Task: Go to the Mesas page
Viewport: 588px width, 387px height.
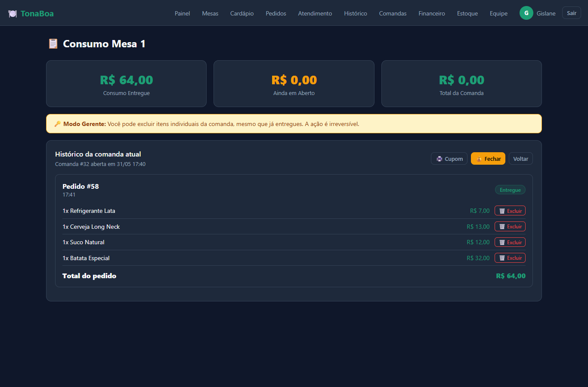Action: pos(210,13)
